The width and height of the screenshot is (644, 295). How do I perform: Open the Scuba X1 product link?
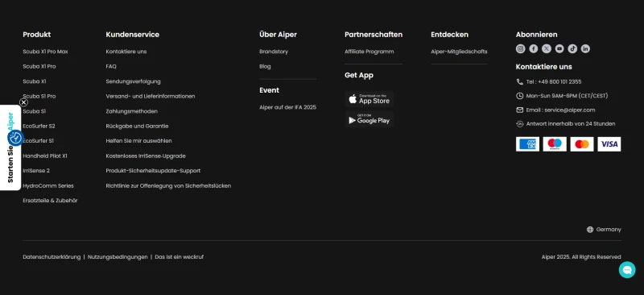(x=35, y=81)
